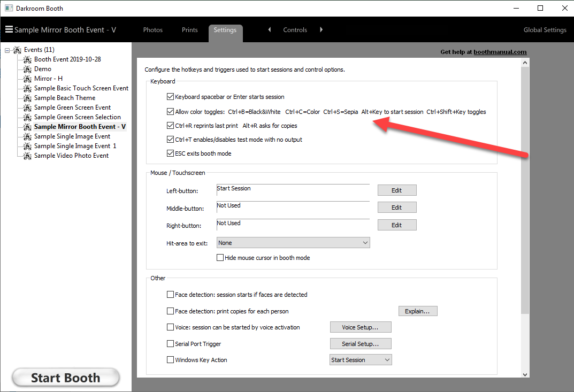574x392 pixels.
Task: Click icon beside Sample Video Photo Event
Action: (27, 156)
